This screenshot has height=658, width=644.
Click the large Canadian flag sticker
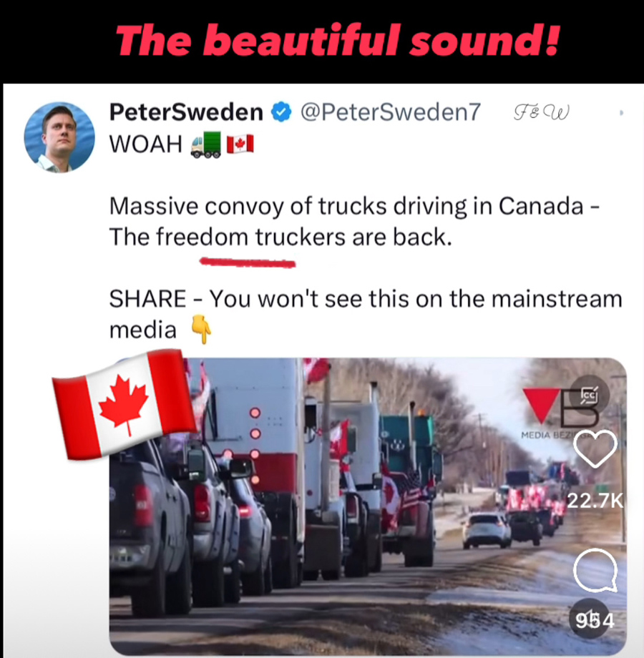point(125,405)
